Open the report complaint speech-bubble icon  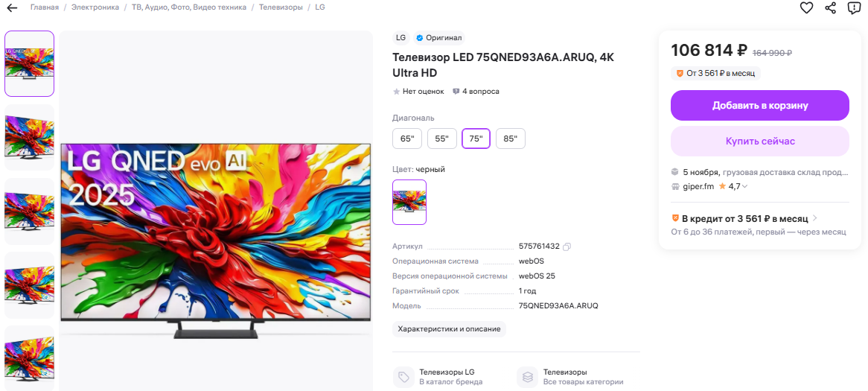pos(854,7)
